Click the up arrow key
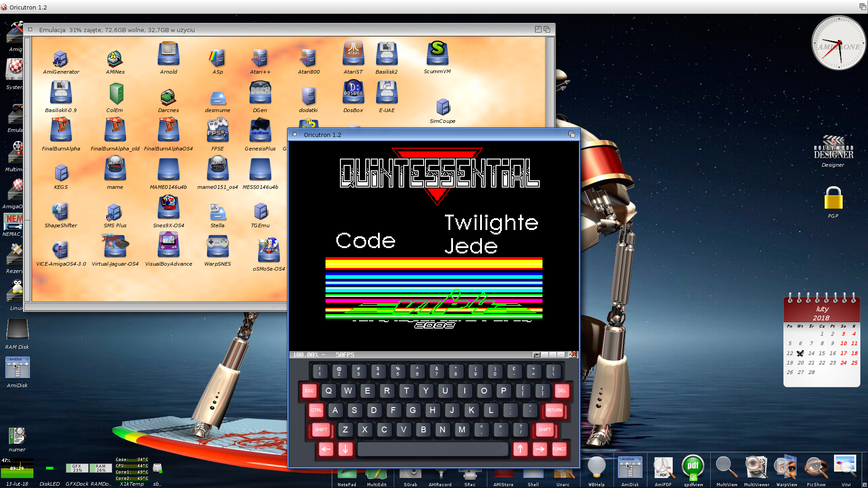Image resolution: width=868 pixels, height=488 pixels. click(520, 449)
